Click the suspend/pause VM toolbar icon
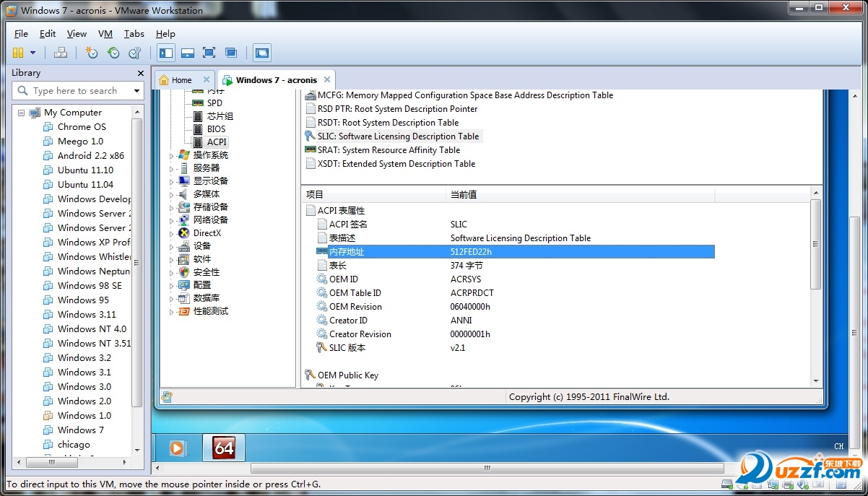The height and width of the screenshot is (496, 868). [x=18, y=53]
